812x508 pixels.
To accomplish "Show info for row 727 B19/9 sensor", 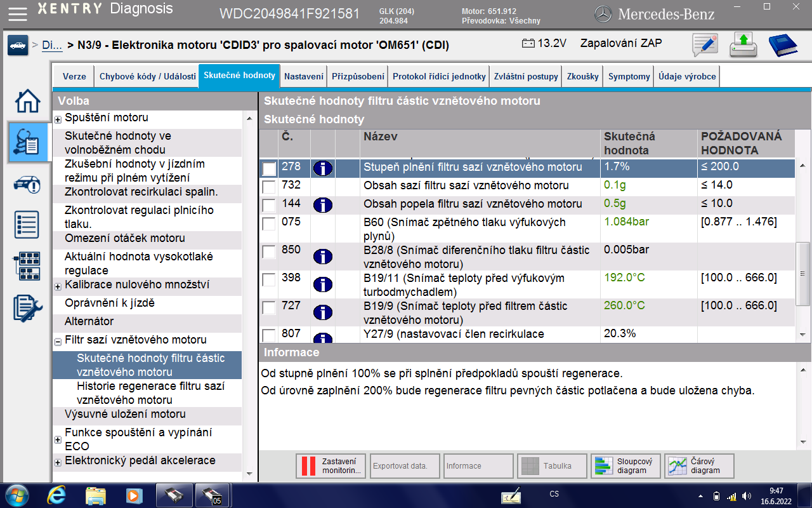I will pyautogui.click(x=323, y=312).
